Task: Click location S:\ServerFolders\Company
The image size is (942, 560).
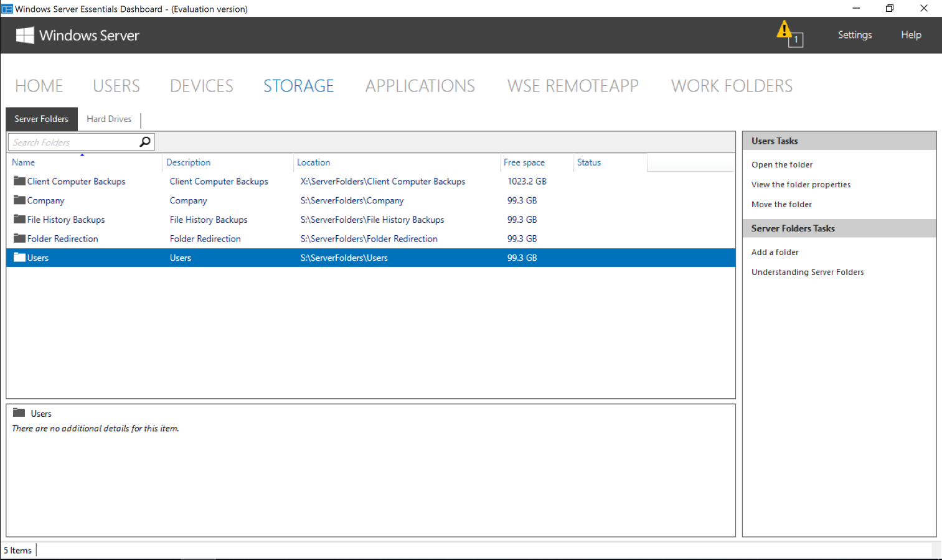Action: pos(352,201)
